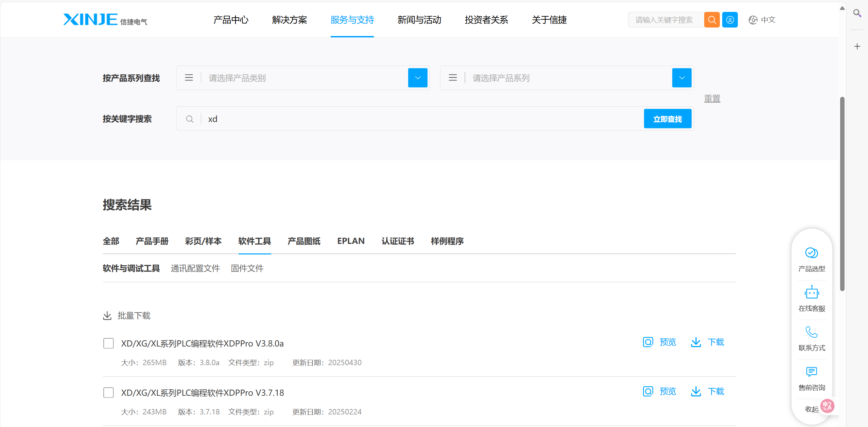Expand the product category dropdown arrow
Viewport: 868px width, 427px height.
pyautogui.click(x=418, y=78)
